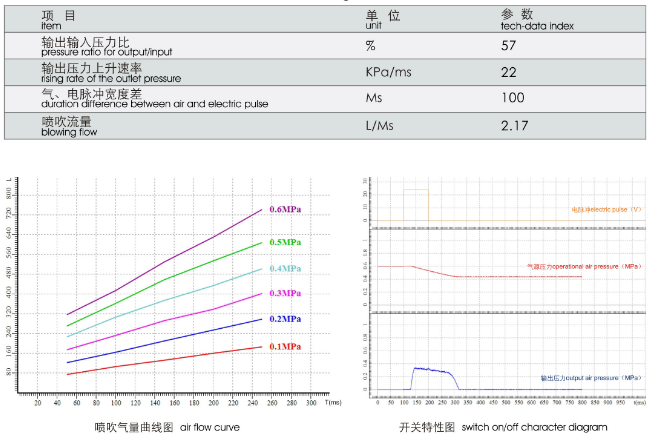Select the value 57 in the table

tap(508, 46)
